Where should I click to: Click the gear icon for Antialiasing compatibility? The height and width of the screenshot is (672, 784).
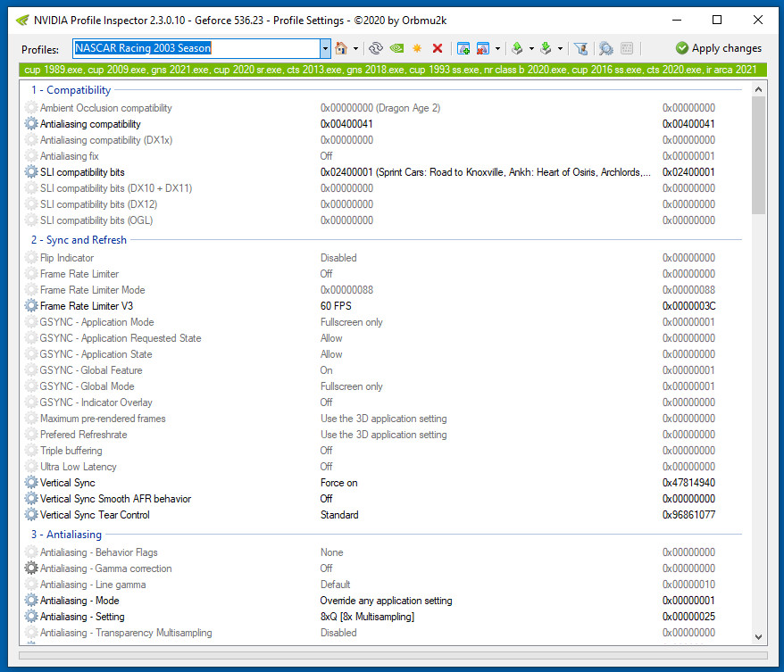[31, 124]
